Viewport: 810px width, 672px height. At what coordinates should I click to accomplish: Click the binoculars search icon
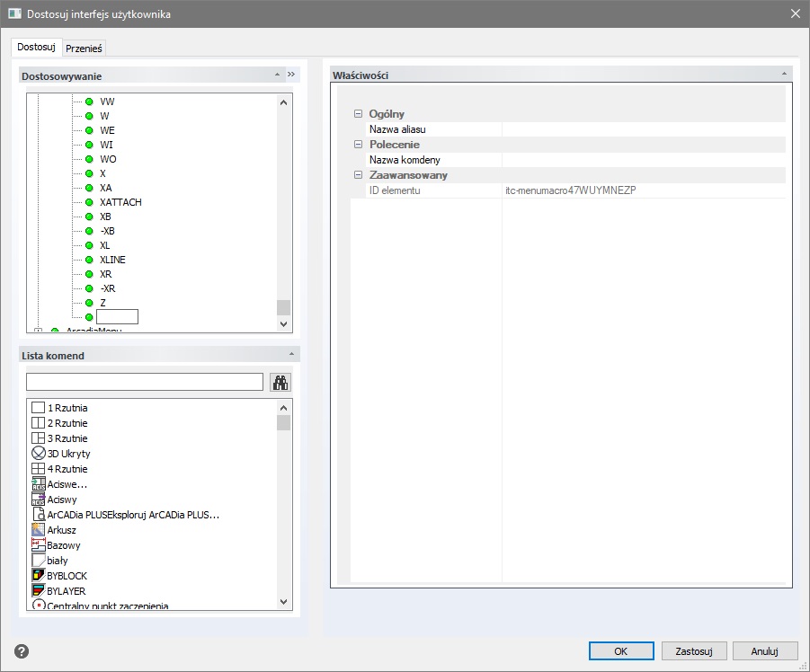tap(281, 382)
